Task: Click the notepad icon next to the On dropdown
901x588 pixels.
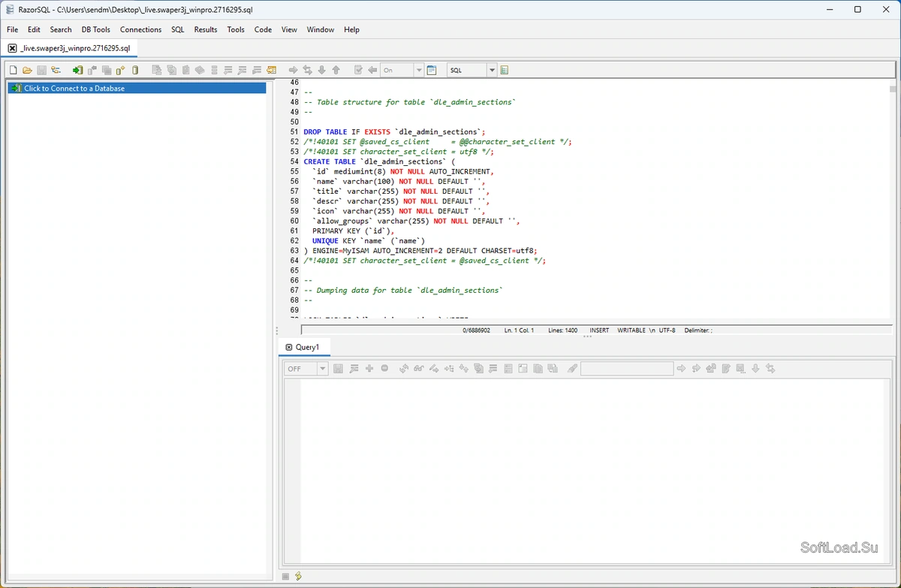Action: 432,70
